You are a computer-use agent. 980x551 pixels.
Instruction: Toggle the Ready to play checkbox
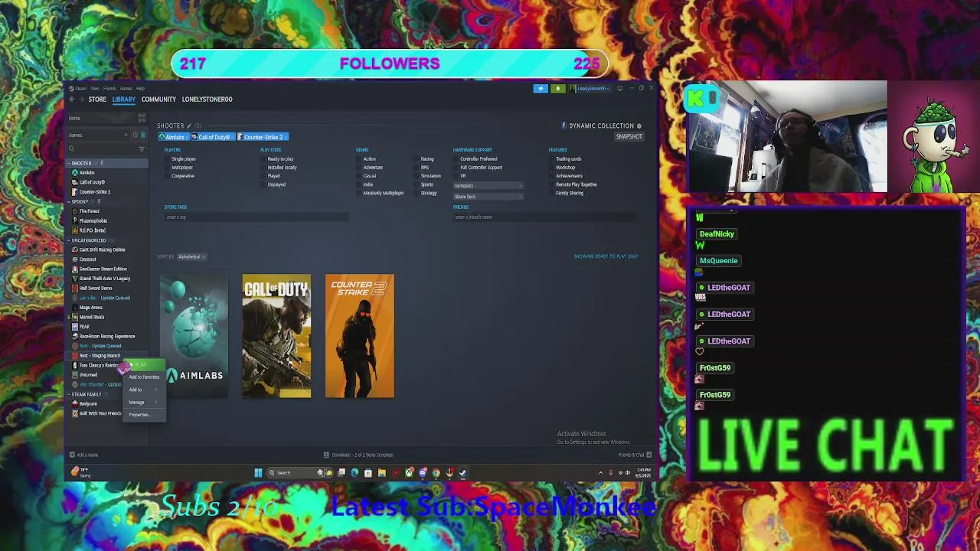[x=264, y=159]
